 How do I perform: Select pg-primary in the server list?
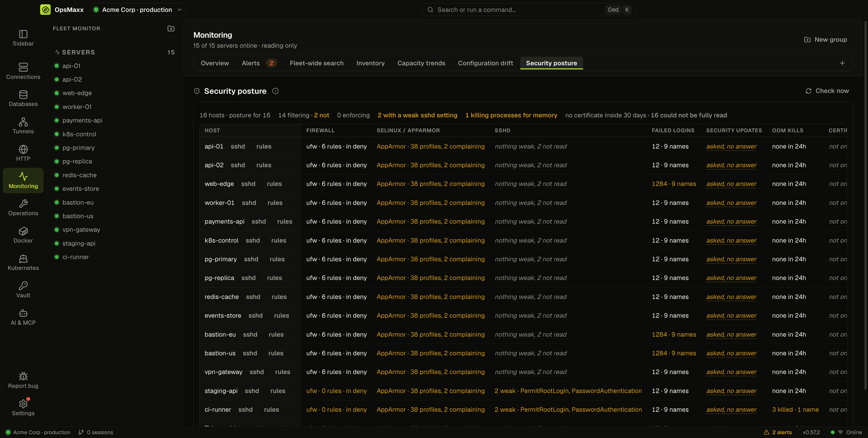click(78, 148)
